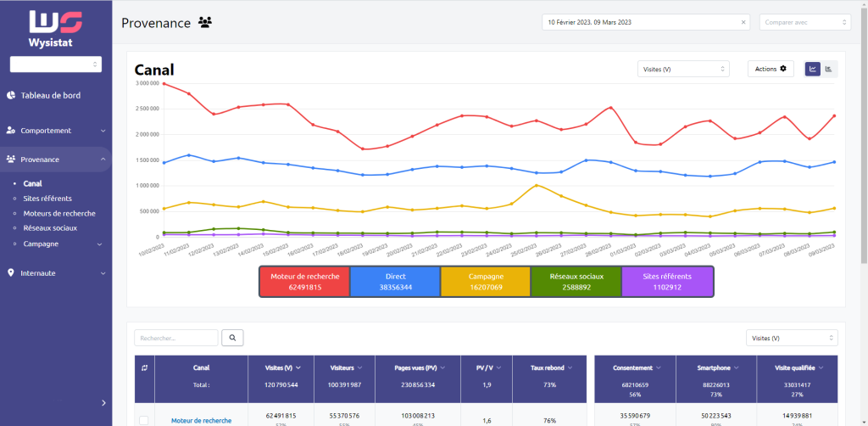
Task: Open the Actions button menu
Action: tap(771, 69)
